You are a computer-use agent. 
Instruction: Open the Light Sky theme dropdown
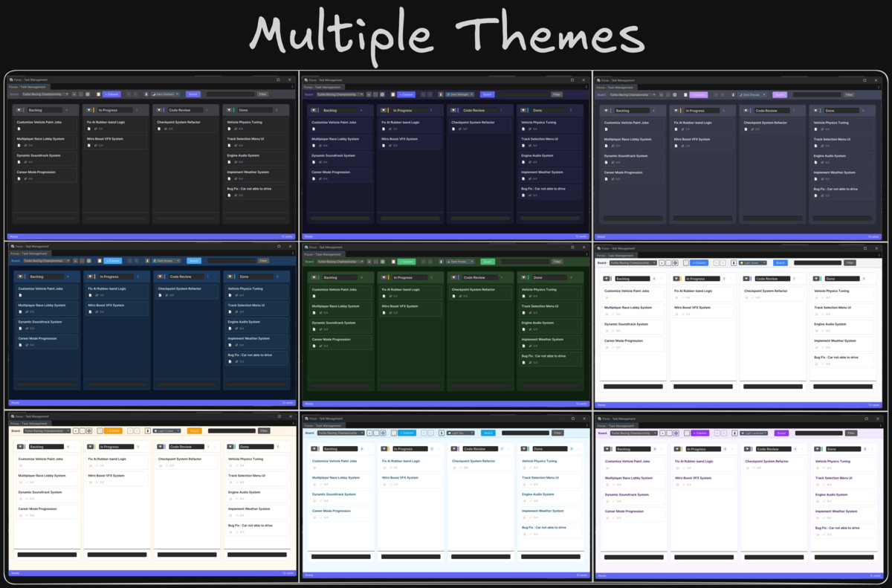(461, 433)
